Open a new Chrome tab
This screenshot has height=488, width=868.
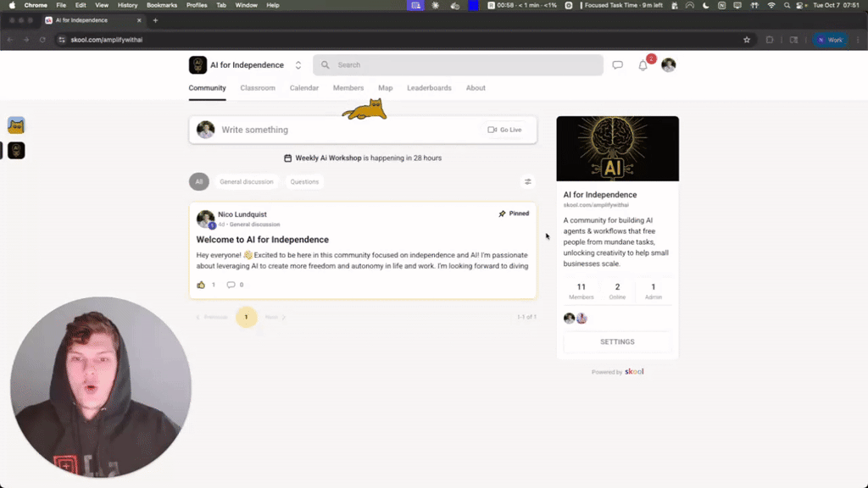(x=156, y=20)
